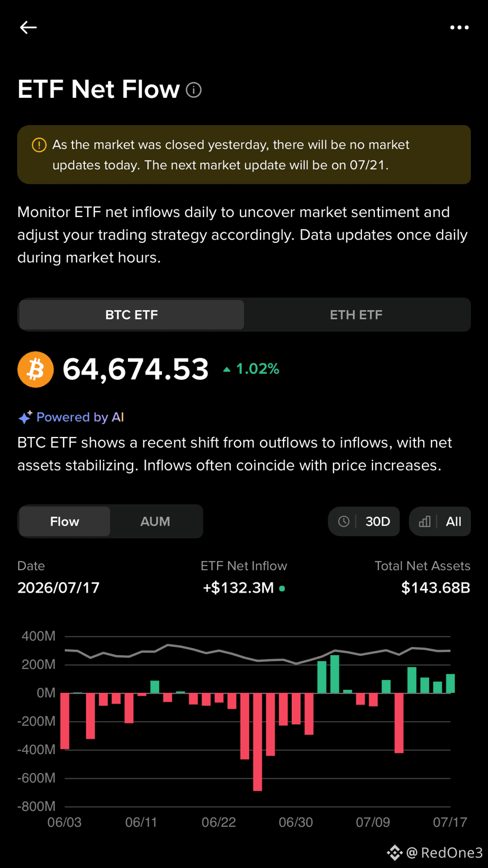The height and width of the screenshot is (868, 488).
Task: Select the BTC ETF tab
Action: [131, 315]
